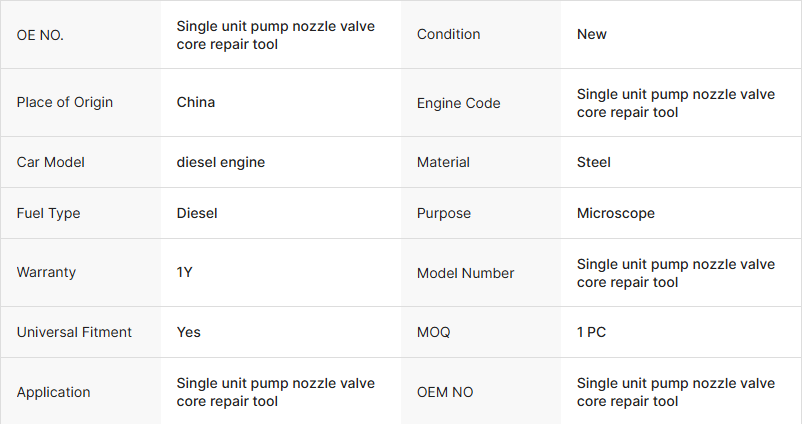Viewport: 802px width, 424px height.
Task: Click the 1Y warranty value
Action: pos(184,272)
